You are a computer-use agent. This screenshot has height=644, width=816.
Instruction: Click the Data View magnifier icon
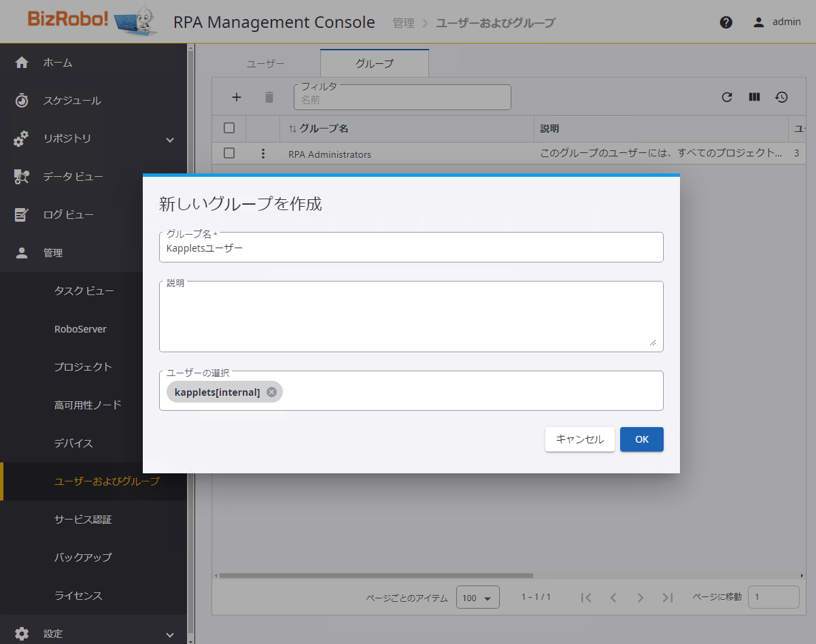(x=22, y=177)
